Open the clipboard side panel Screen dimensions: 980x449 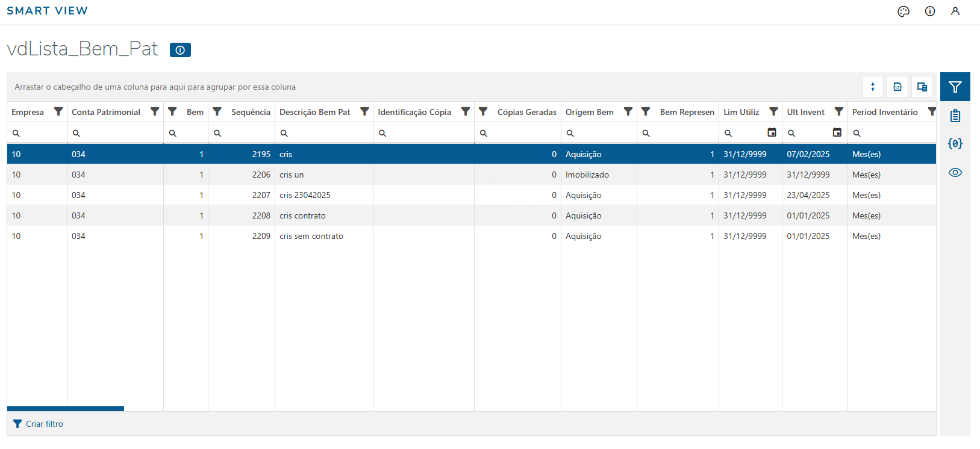coord(955,116)
